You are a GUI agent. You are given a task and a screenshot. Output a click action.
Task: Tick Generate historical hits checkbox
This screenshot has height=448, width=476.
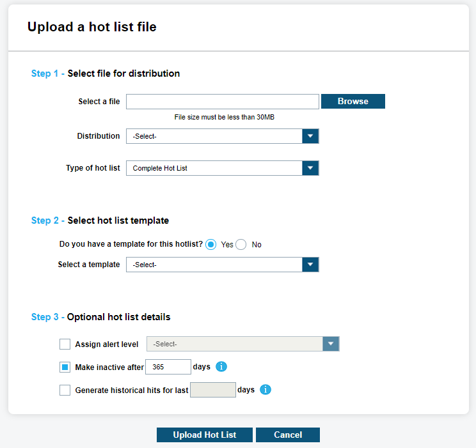65,390
